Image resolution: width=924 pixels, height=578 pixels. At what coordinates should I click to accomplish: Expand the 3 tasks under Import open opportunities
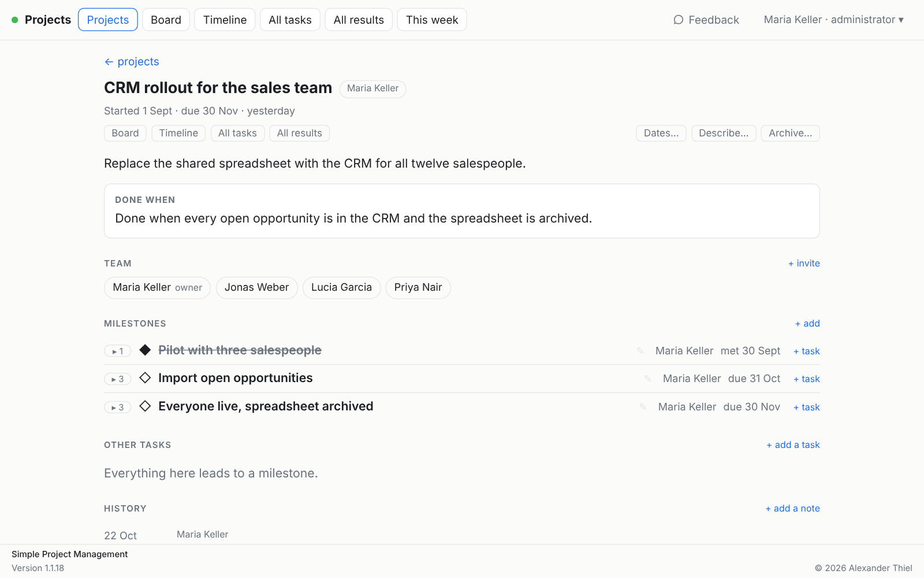pos(118,379)
